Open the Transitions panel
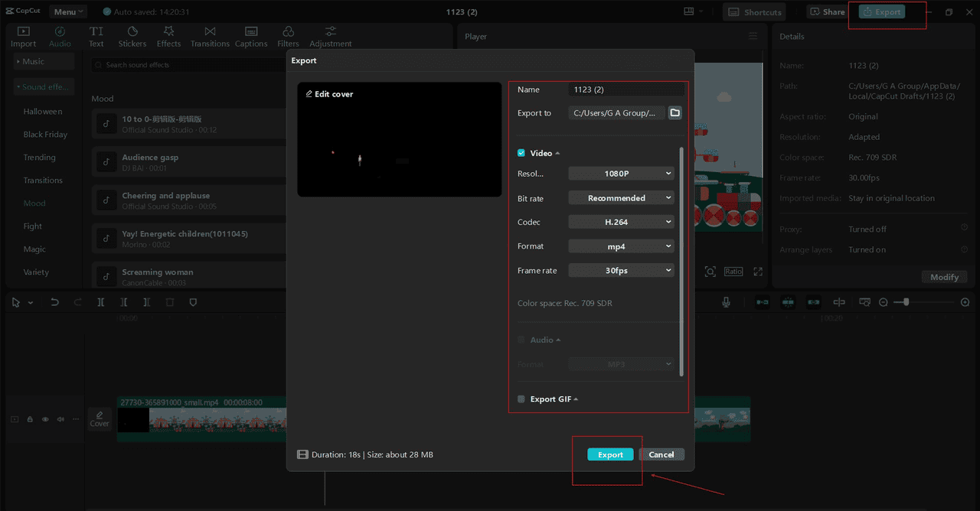Image resolution: width=980 pixels, height=511 pixels. click(x=210, y=36)
